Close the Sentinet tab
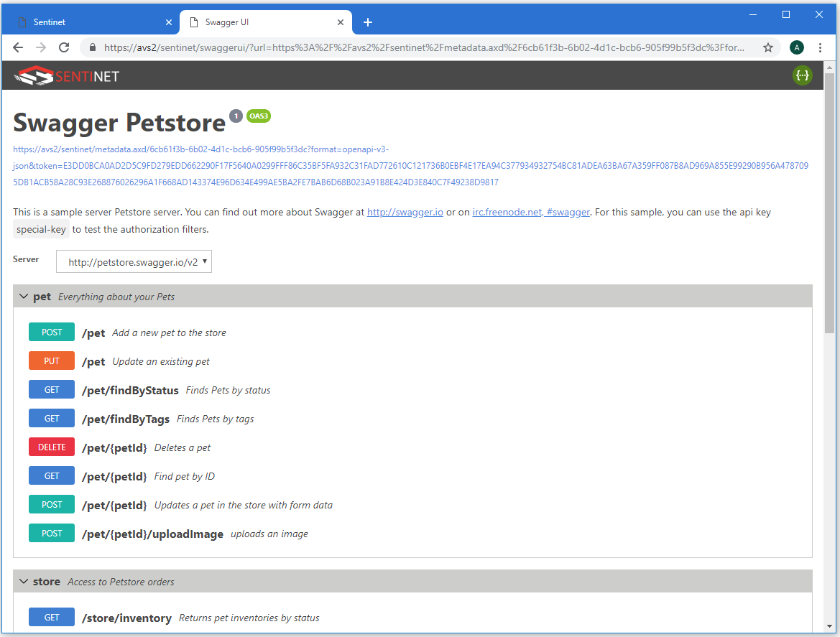 point(169,22)
